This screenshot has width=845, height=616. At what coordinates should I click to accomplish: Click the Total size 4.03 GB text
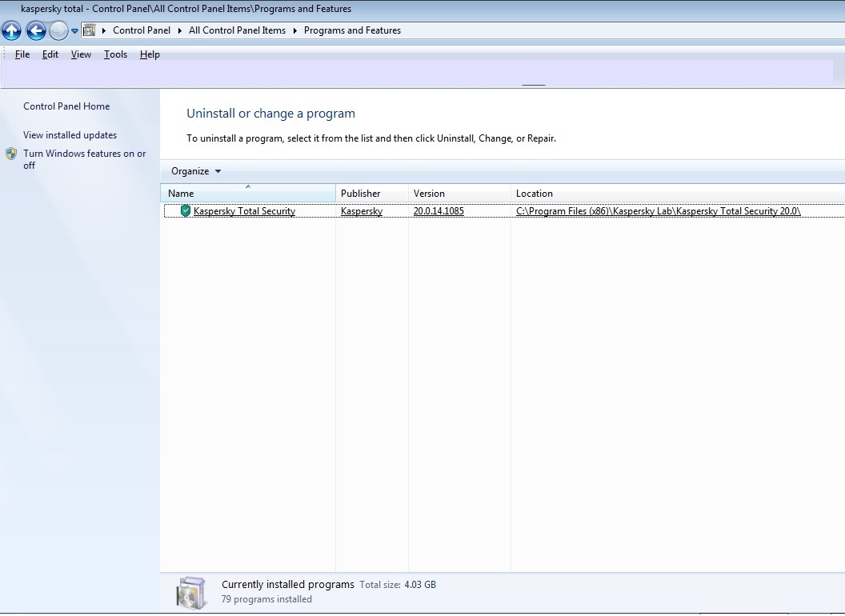point(398,584)
